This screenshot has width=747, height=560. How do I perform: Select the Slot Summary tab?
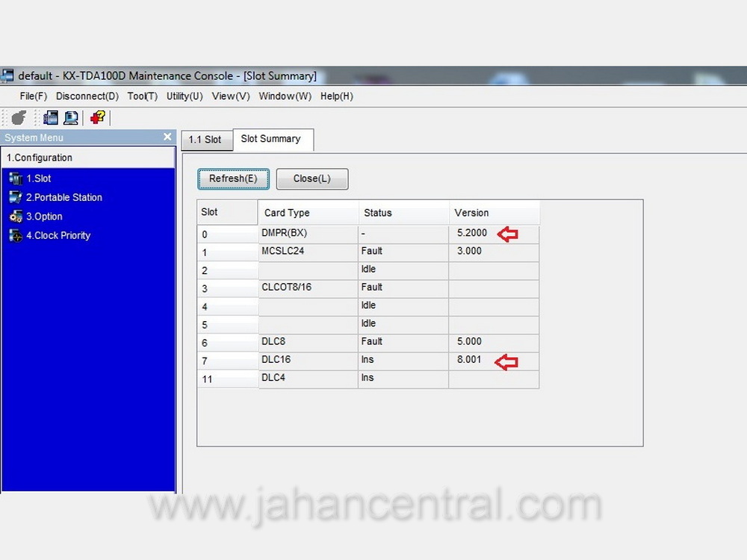pyautogui.click(x=270, y=139)
